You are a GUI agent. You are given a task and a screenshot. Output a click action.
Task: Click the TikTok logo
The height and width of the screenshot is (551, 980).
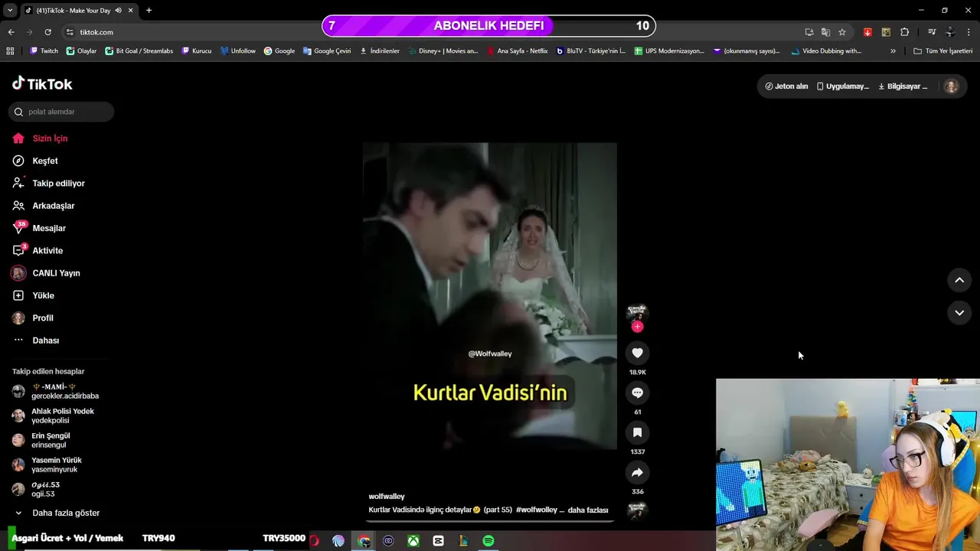pos(42,83)
